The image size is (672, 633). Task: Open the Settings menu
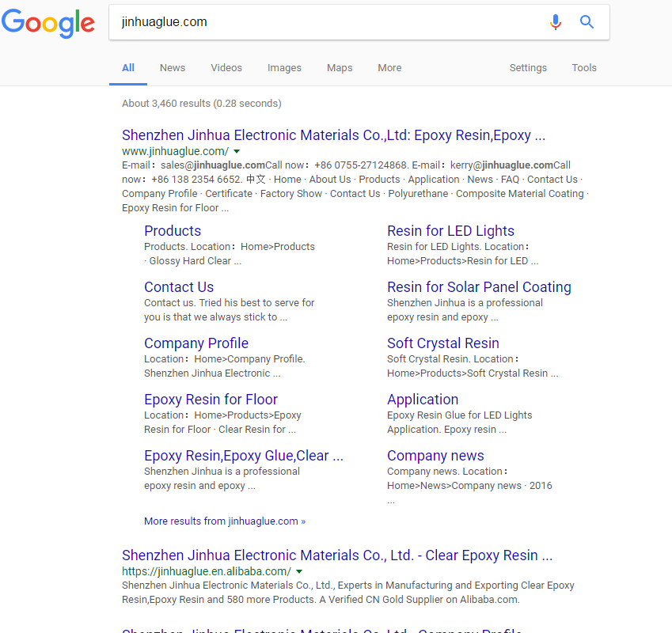click(528, 68)
